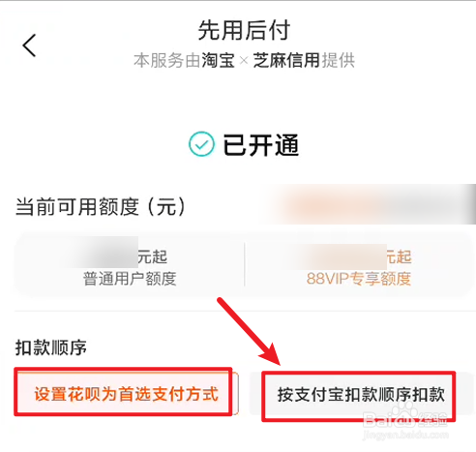Tap the blurred available credit amount
The height and width of the screenshot is (452, 476).
[x=368, y=204]
